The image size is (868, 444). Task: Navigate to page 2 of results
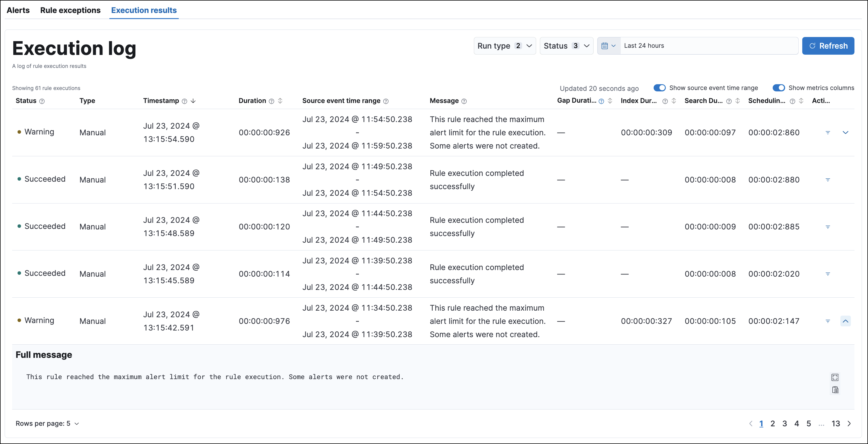pyautogui.click(x=773, y=422)
